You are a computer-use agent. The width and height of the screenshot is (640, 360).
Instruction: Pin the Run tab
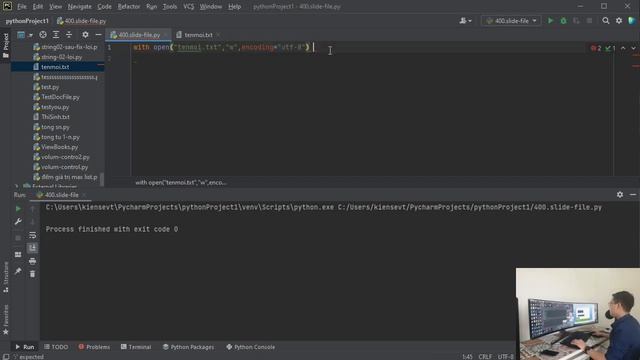tap(18, 271)
